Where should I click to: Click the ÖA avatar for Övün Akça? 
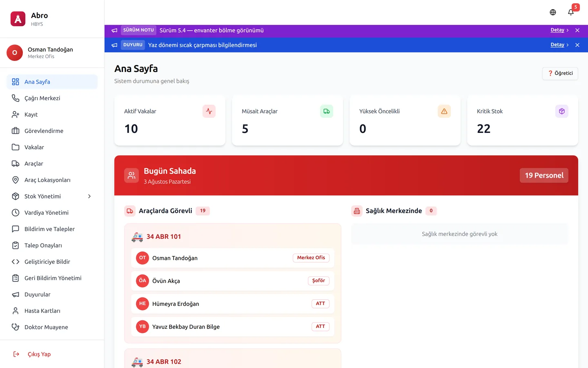(143, 281)
